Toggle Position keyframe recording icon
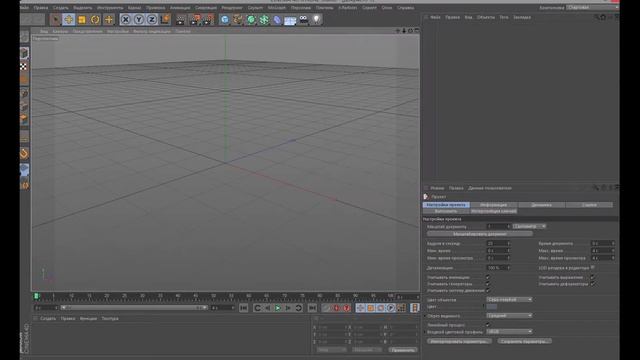Screen dimensions: 640x360 coord(360,308)
